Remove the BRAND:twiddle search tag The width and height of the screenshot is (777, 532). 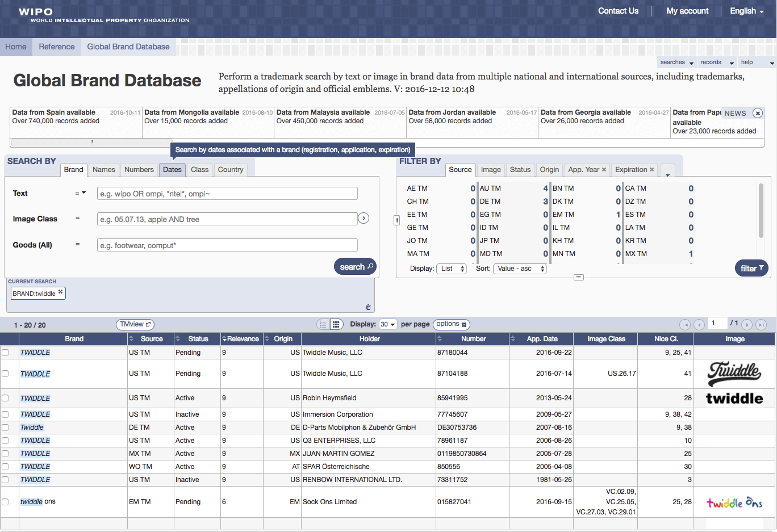[60, 292]
